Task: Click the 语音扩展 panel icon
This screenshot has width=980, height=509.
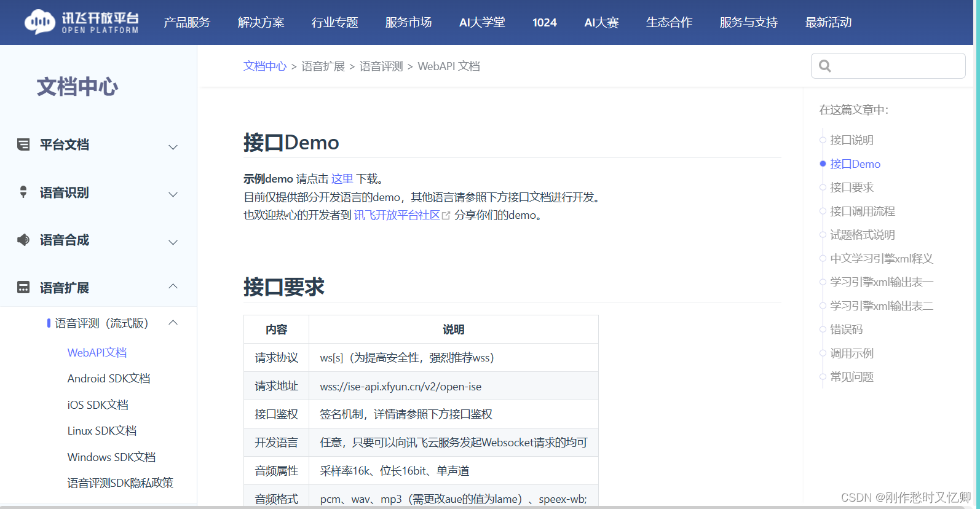Action: (x=23, y=287)
